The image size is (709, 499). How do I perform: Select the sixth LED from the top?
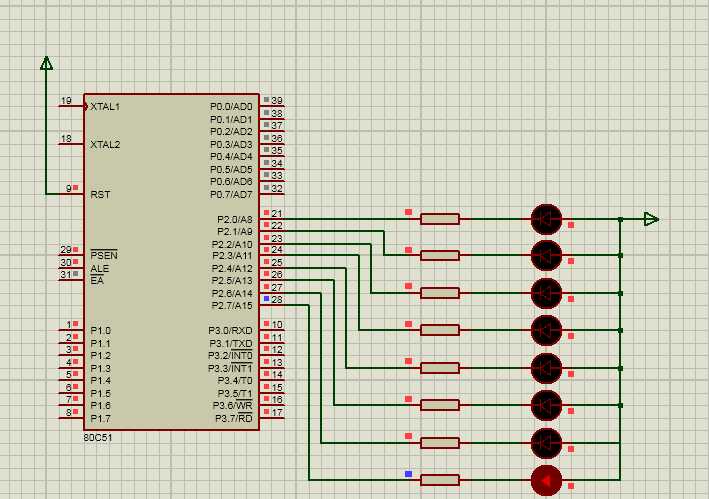click(546, 405)
